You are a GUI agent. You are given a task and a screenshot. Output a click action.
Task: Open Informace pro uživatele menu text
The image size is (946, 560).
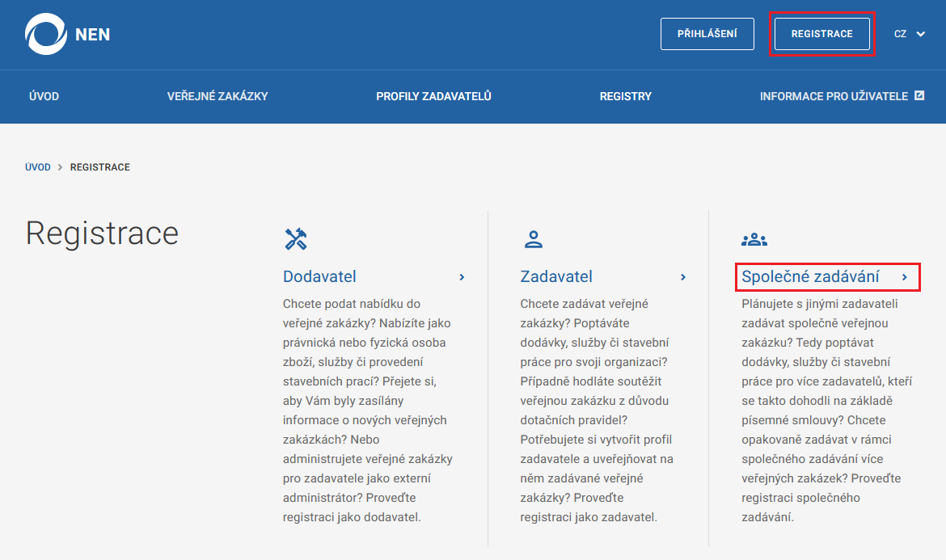(x=834, y=96)
